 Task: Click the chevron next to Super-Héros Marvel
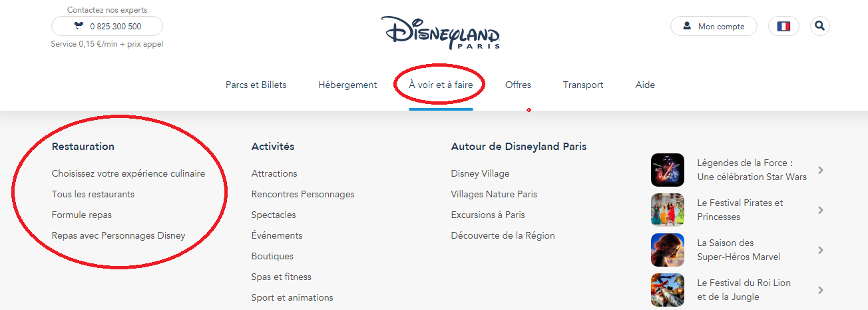821,250
